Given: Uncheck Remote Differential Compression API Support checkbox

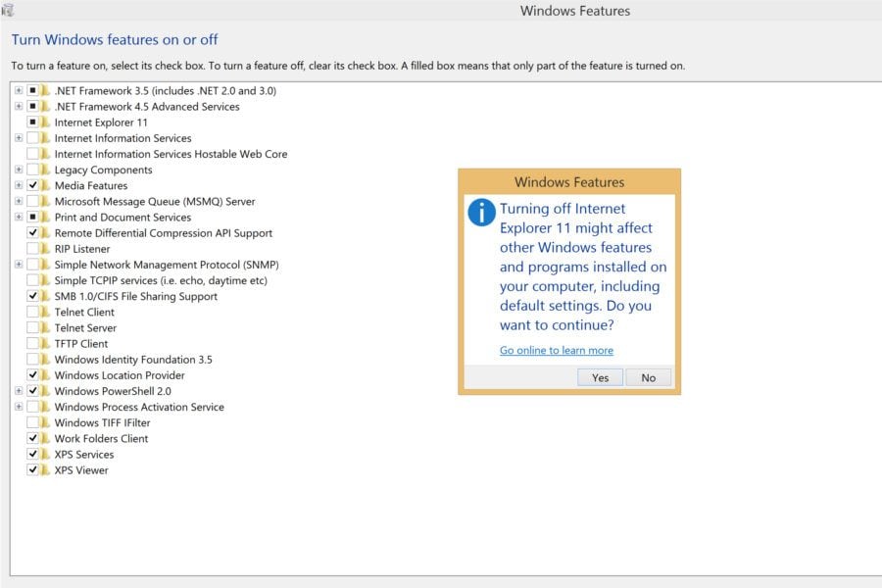Looking at the screenshot, I should (x=32, y=232).
